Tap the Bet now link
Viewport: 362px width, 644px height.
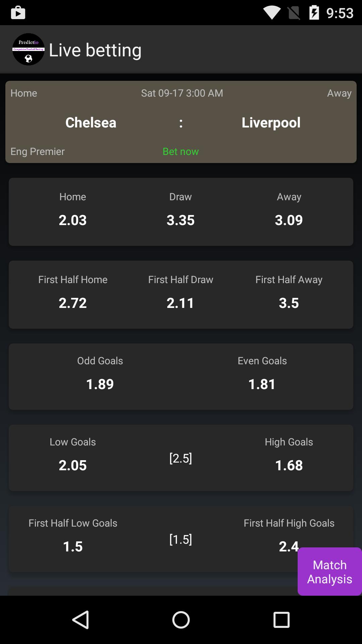click(181, 151)
